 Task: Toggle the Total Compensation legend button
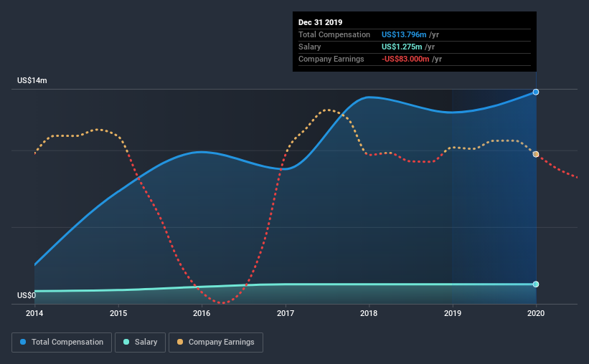(x=62, y=343)
